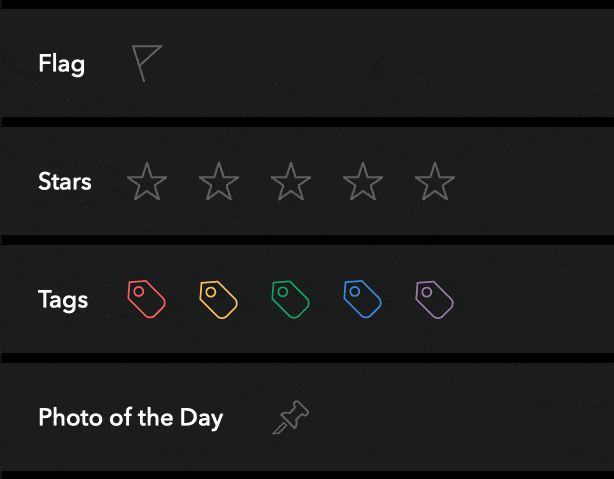
Task: Click the Flag label
Action: (x=61, y=64)
